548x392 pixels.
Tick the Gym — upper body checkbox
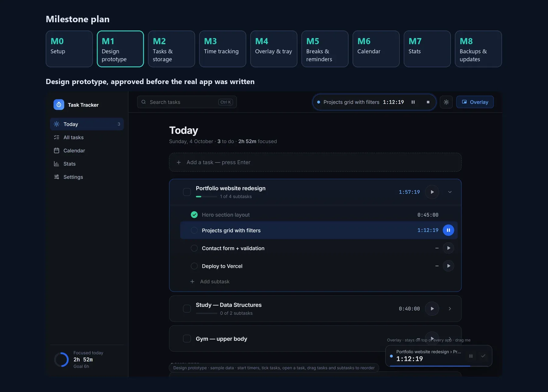coord(187,339)
